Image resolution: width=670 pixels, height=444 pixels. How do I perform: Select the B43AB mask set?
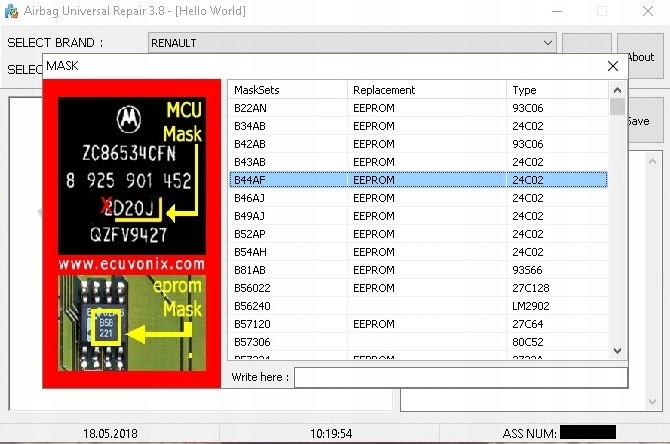point(418,162)
